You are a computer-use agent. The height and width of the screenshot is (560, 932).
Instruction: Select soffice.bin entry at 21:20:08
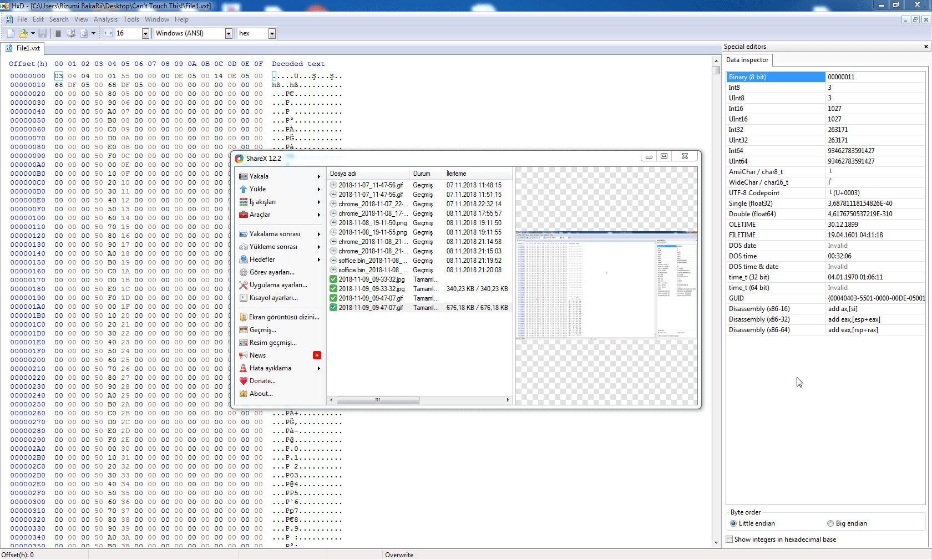coord(420,270)
